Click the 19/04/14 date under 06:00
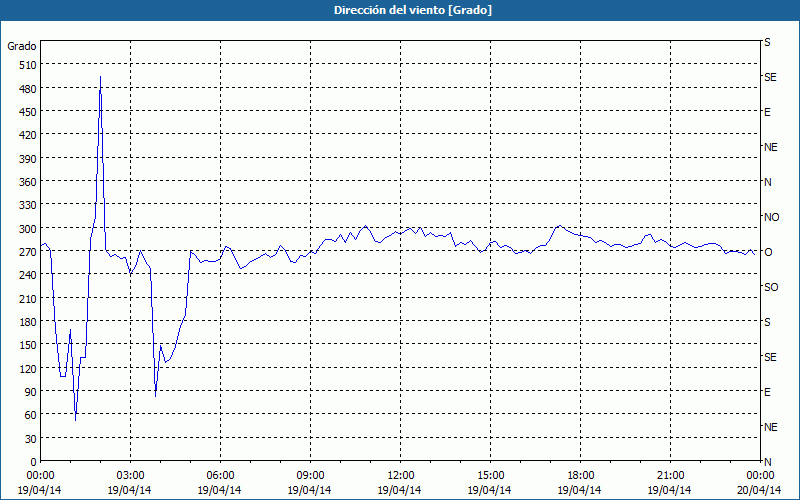 (219, 490)
